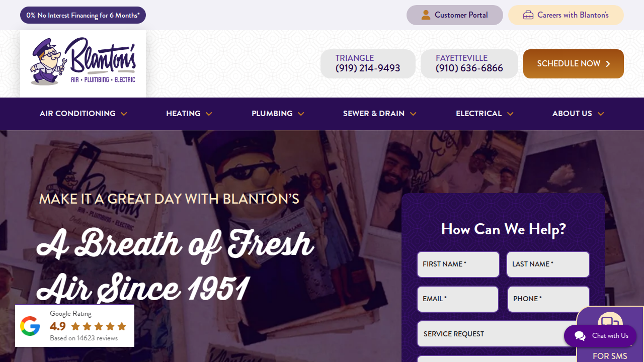Expand the Air Conditioning menu chevron
This screenshot has height=362, width=644.
[x=124, y=114]
